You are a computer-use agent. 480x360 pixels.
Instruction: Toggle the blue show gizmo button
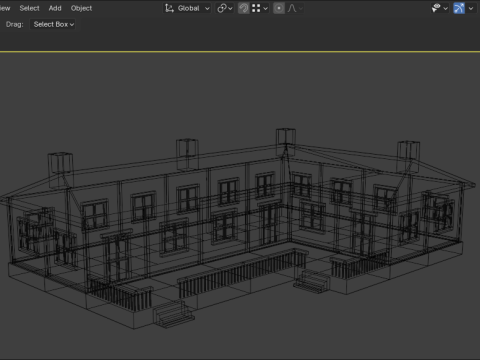click(459, 8)
